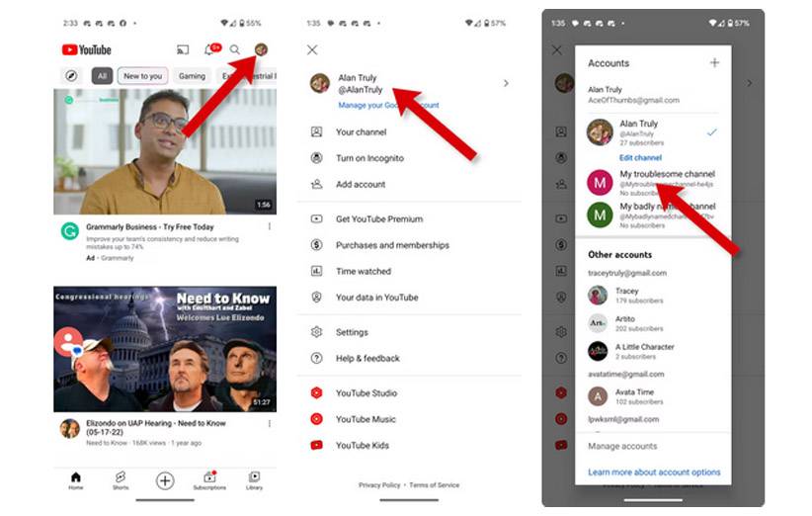This screenshot has width=812, height=516.
Task: Tap the cast to device icon
Action: pos(183,49)
